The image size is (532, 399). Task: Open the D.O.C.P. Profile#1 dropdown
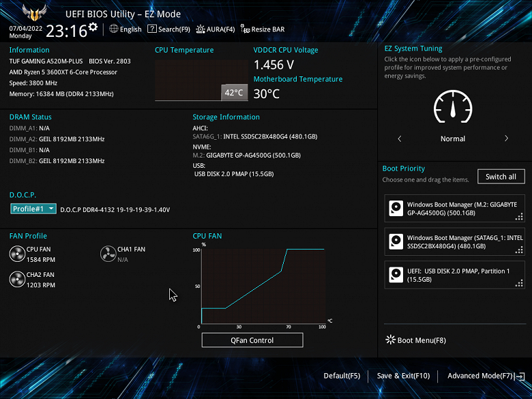(x=33, y=209)
